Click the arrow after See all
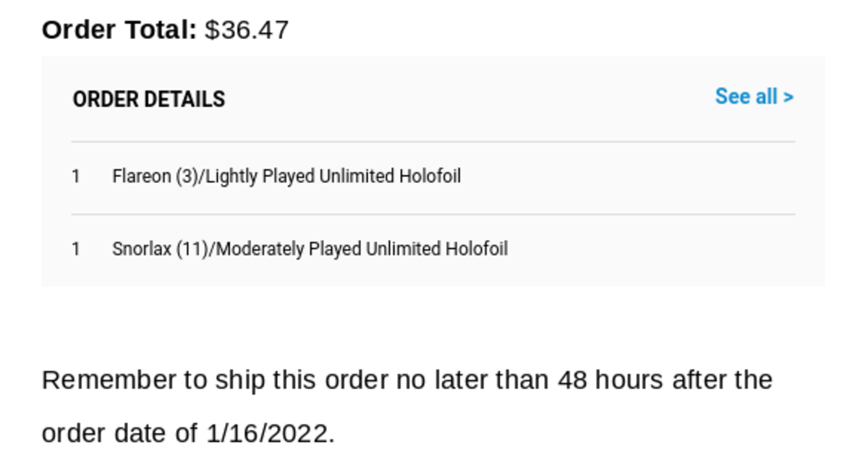The image size is (868, 457). pos(788,97)
